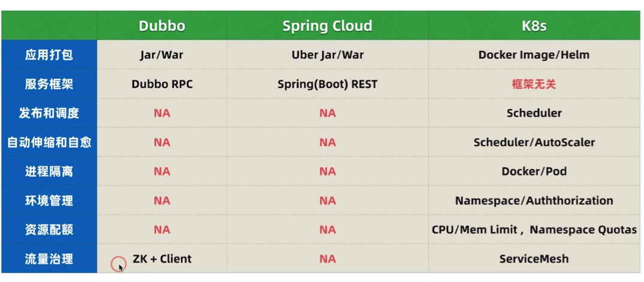Viewport: 644px width, 282px height.
Task: Click the 流量治理 row label
Action: pos(49,259)
